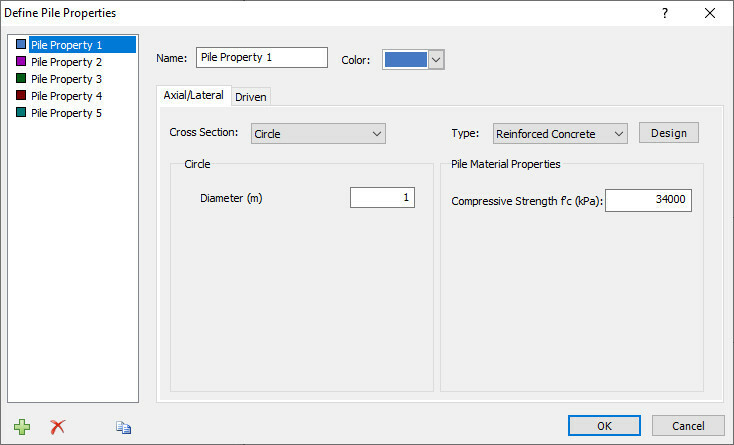Click the Compressive Strength f'c input field
734x445 pixels.
point(648,200)
